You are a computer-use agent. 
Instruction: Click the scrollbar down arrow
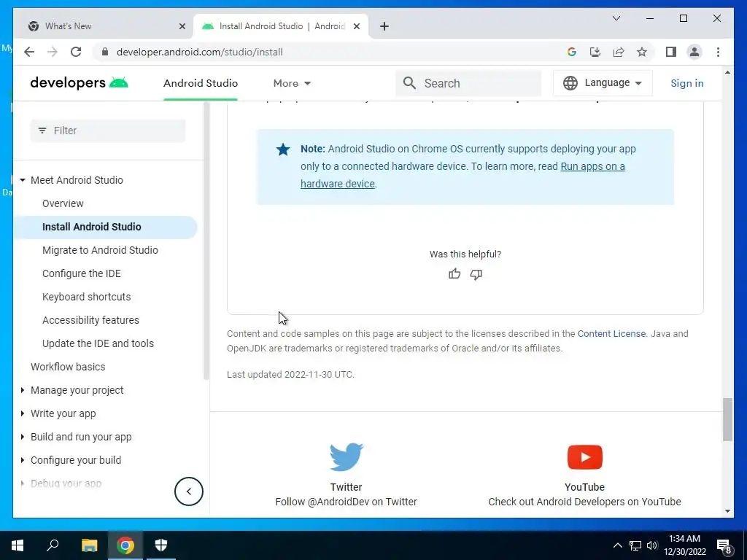[727, 511]
